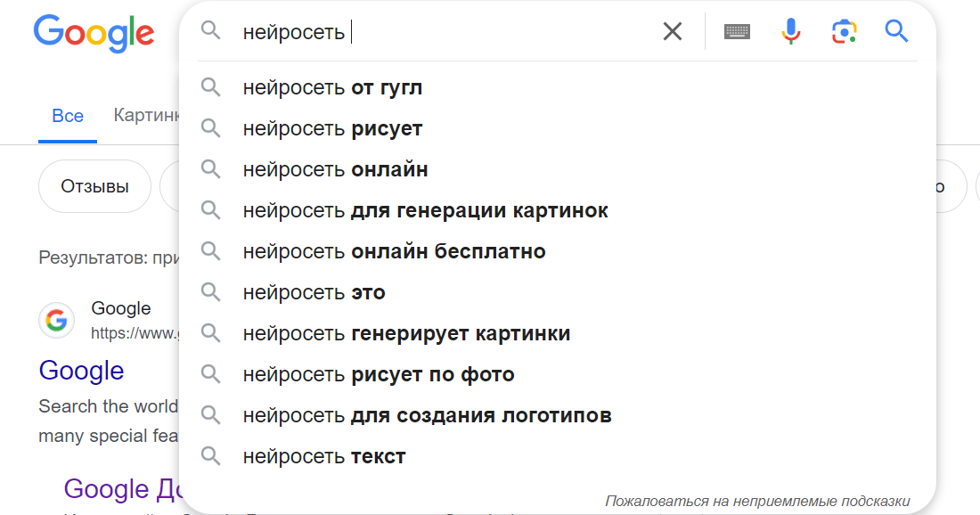Choose suggestion 'нейросеть для создания логотипов'

(427, 415)
